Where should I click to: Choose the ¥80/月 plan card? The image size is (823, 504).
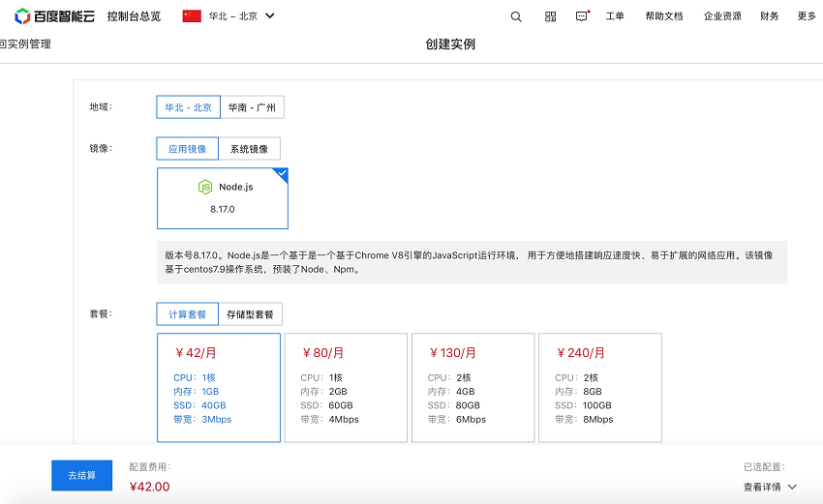(346, 388)
